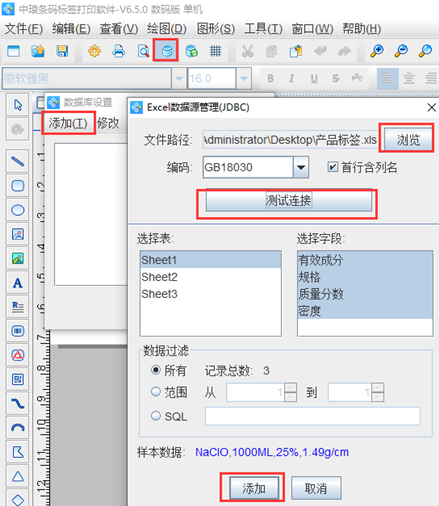Viewport: 439px width, 506px height.
Task: Click the 测试连接 button
Action: [288, 201]
